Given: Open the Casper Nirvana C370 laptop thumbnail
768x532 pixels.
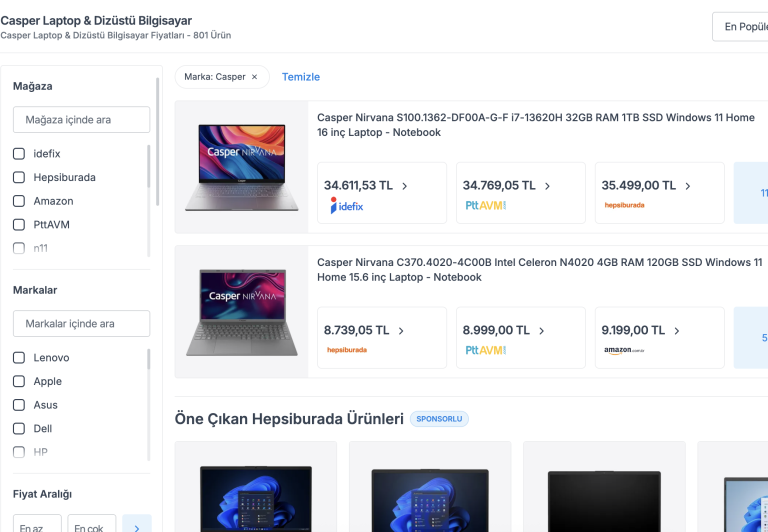Looking at the screenshot, I should 241,311.
